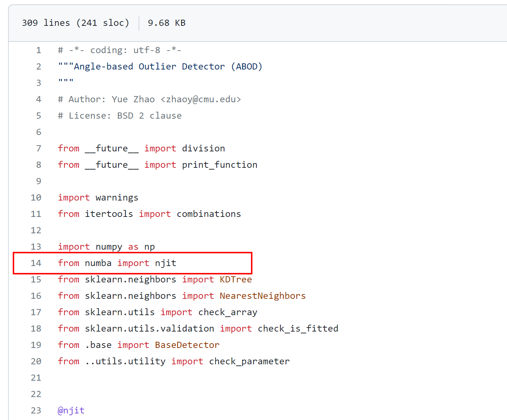Click line number 12

click(36, 230)
